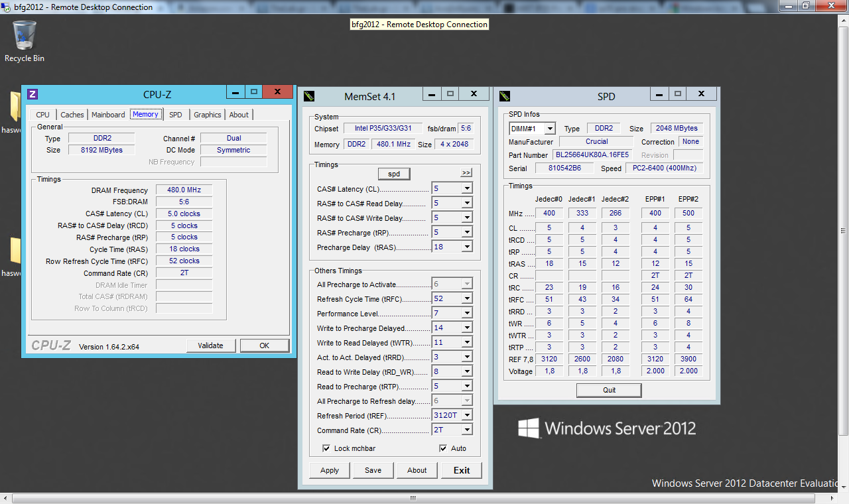The image size is (849, 504).
Task: Switch to the CPU tab in CPU-Z
Action: pos(42,115)
